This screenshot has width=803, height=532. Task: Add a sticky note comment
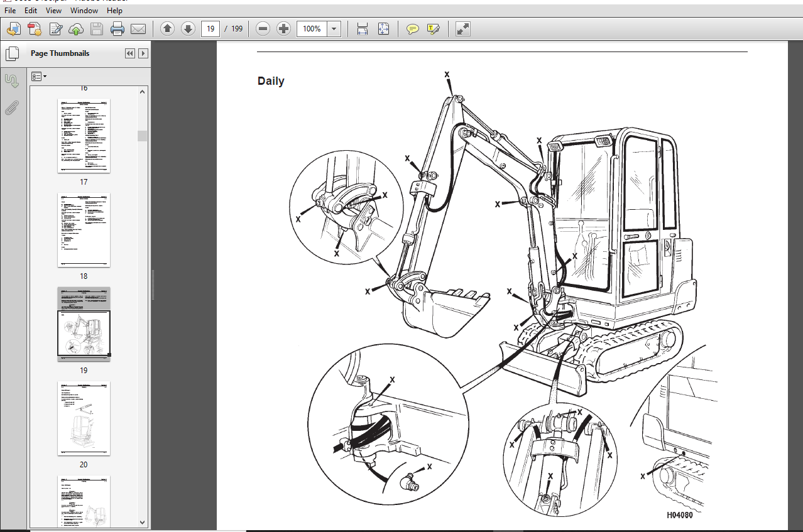412,29
